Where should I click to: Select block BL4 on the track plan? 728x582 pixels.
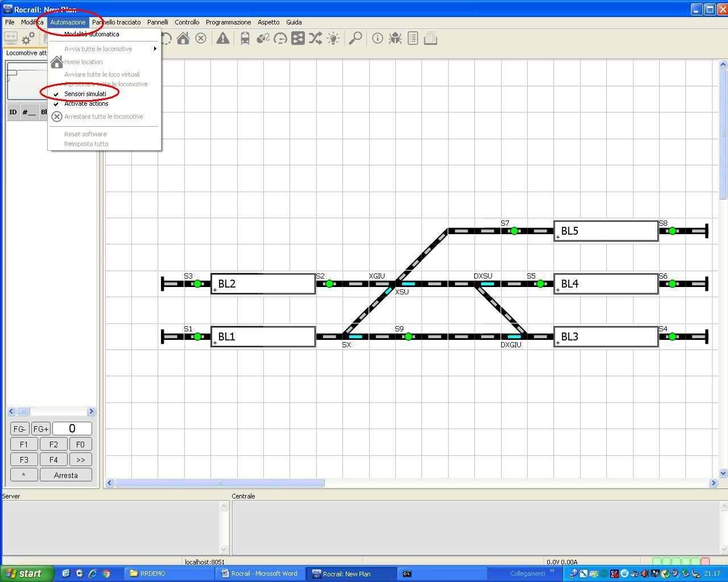click(x=606, y=284)
